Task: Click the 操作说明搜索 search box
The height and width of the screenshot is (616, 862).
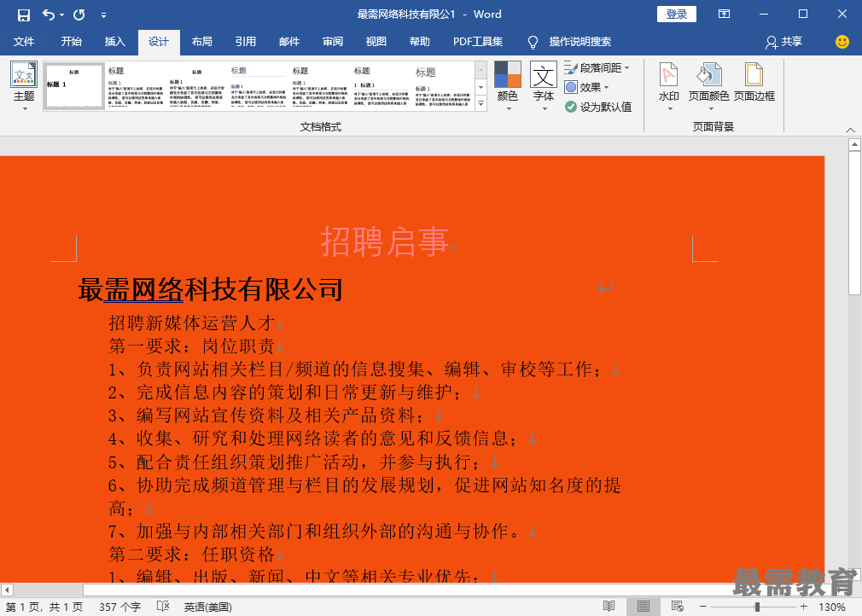Action: point(580,42)
